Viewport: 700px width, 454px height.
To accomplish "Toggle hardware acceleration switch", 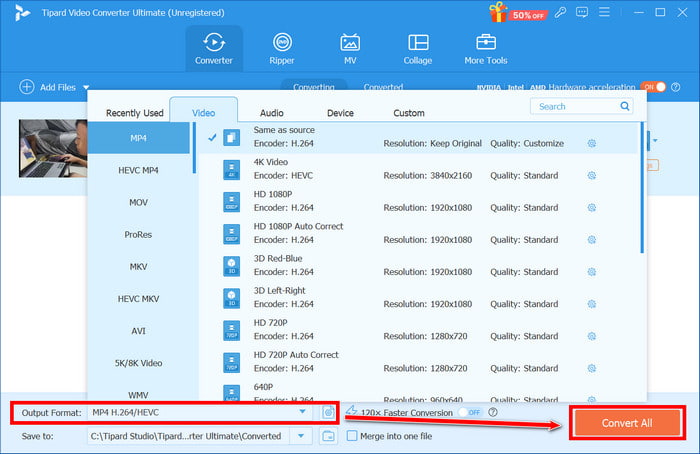I will (653, 87).
